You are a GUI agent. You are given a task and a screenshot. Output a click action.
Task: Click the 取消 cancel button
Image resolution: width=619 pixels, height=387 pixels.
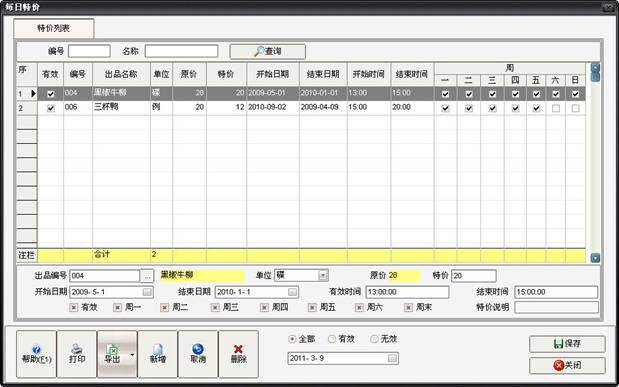198,354
